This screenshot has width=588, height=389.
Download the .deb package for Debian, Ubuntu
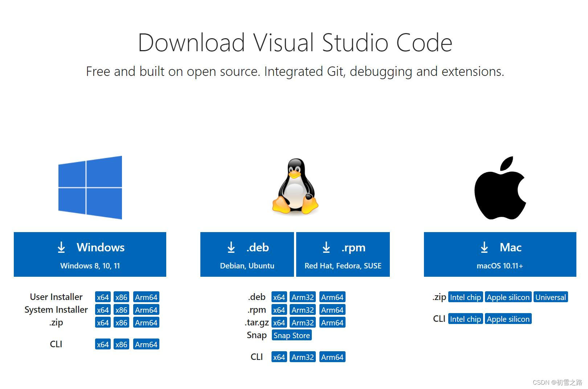coord(247,254)
